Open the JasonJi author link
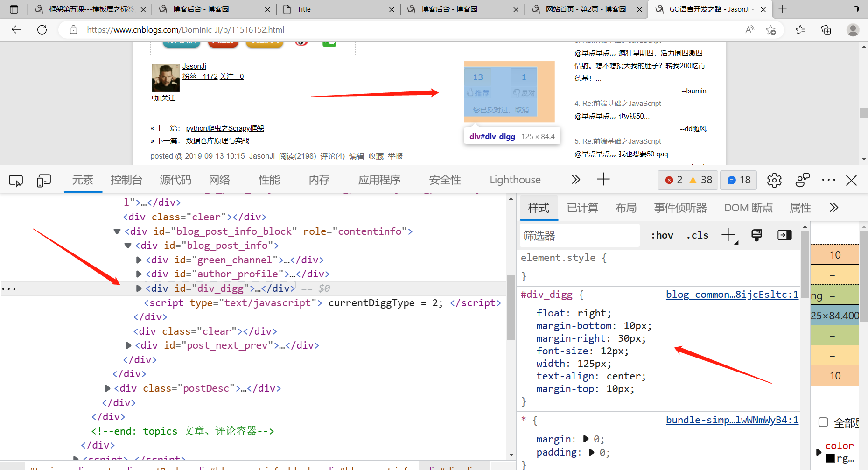Viewport: 868px width, 470px height. coord(194,66)
